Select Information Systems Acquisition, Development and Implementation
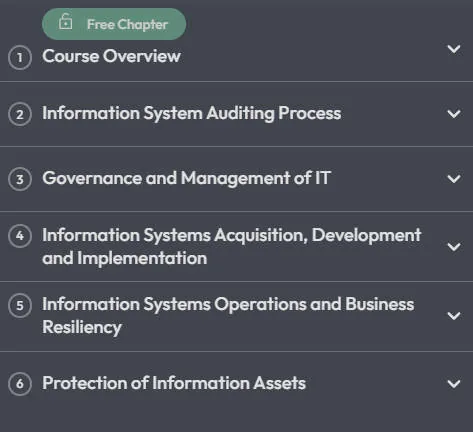The width and height of the screenshot is (473, 432). pos(232,246)
